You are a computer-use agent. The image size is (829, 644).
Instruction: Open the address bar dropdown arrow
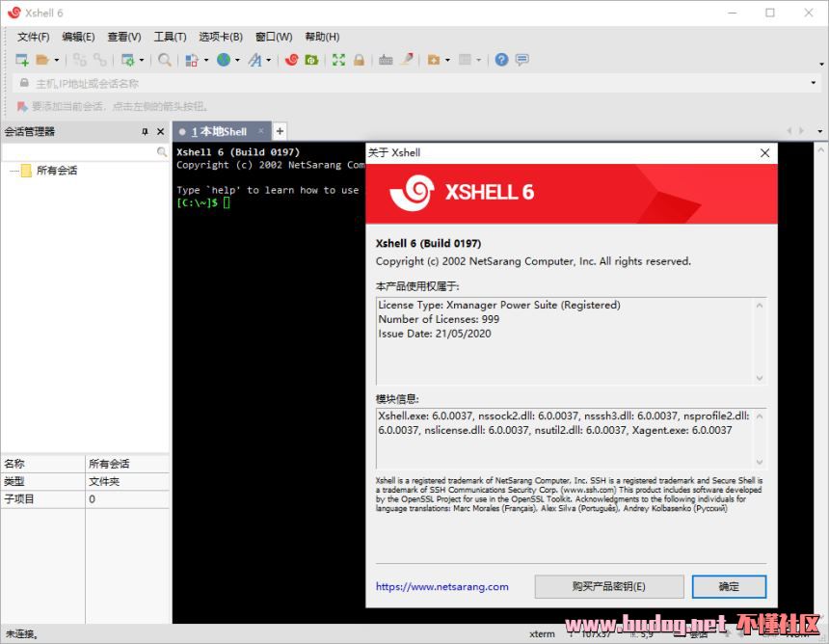[x=814, y=83]
